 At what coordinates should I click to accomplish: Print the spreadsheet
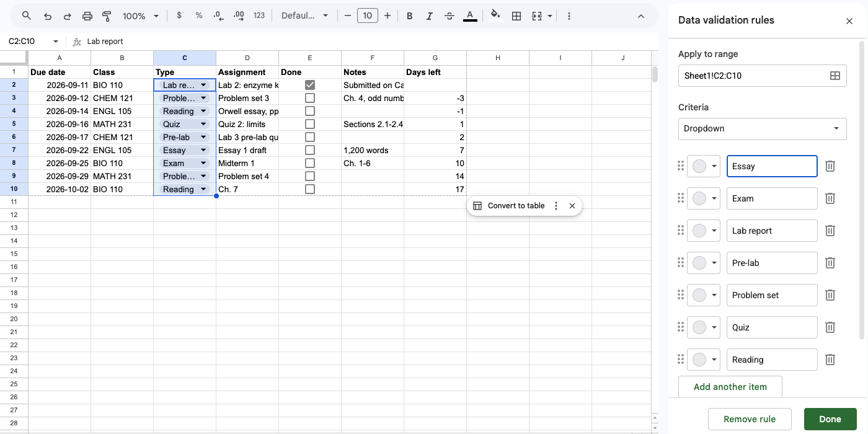click(87, 15)
